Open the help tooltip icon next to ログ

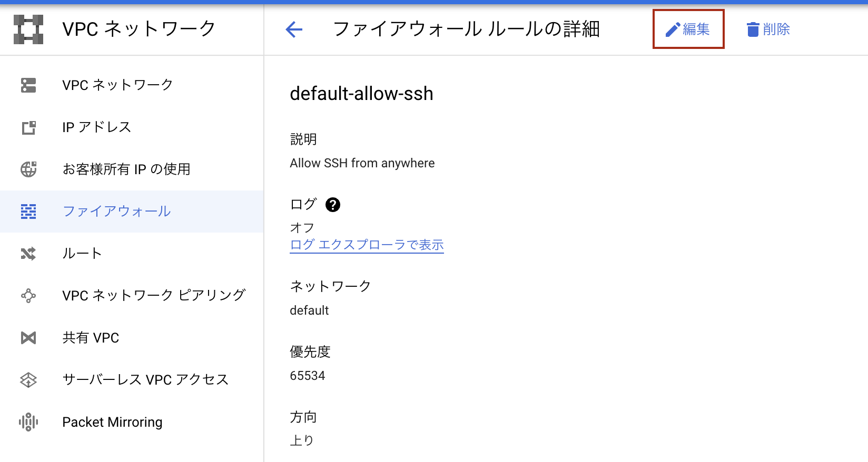click(x=332, y=205)
